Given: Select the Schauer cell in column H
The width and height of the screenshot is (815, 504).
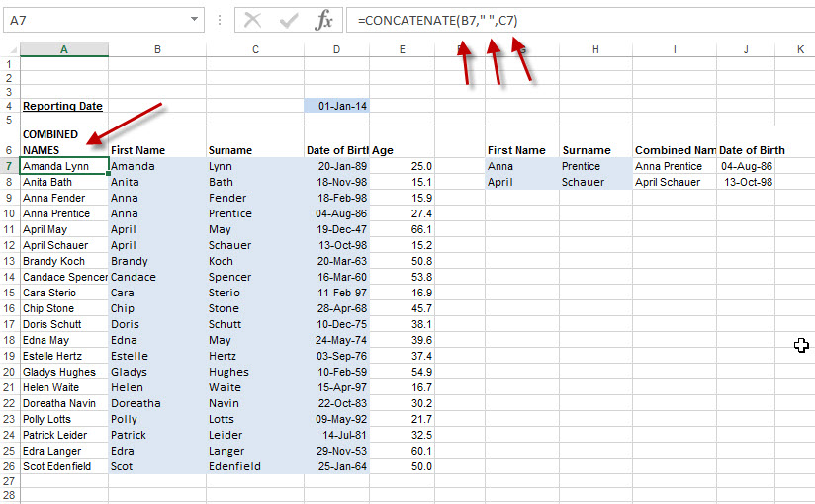Looking at the screenshot, I should pyautogui.click(x=595, y=182).
